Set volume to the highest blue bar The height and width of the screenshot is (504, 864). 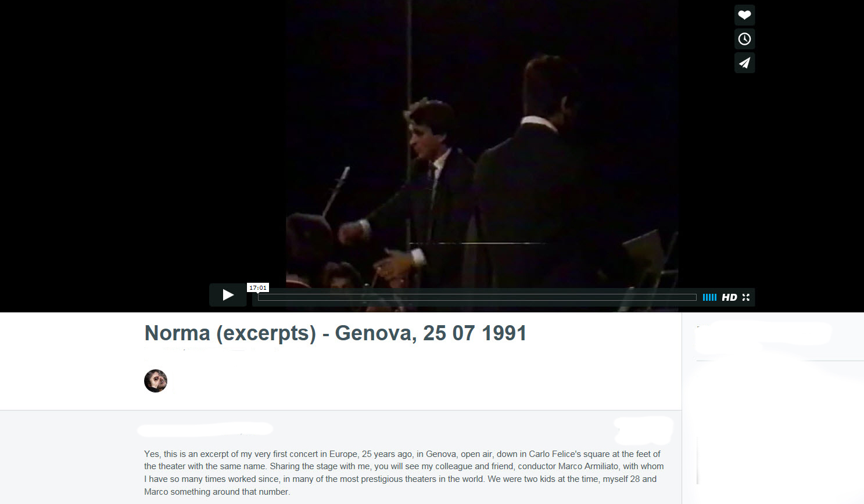pos(715,297)
